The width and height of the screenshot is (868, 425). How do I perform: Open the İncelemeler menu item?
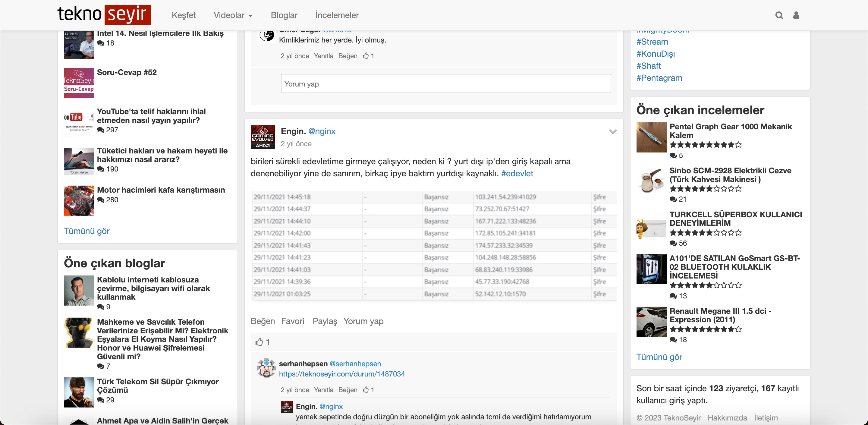pyautogui.click(x=337, y=15)
